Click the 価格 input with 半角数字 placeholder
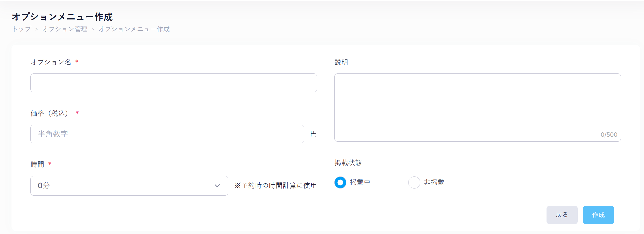 (x=167, y=134)
